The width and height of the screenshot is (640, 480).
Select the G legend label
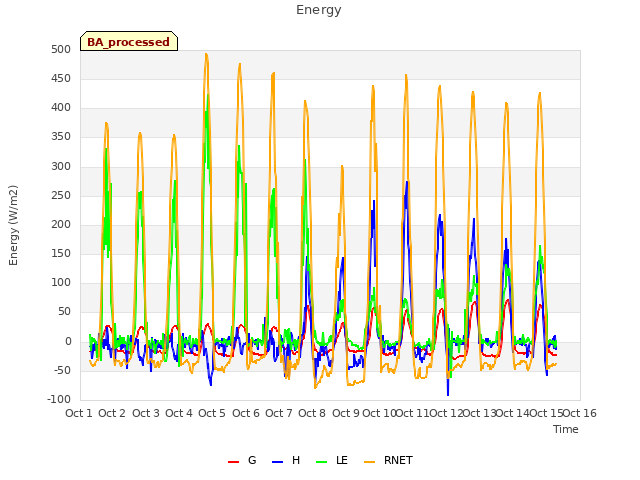coord(252,460)
